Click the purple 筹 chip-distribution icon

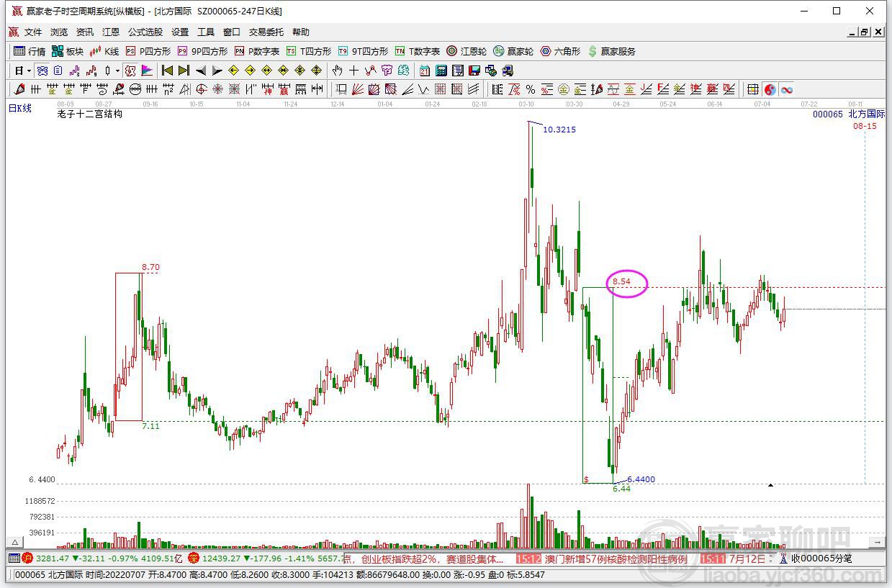pos(387,71)
